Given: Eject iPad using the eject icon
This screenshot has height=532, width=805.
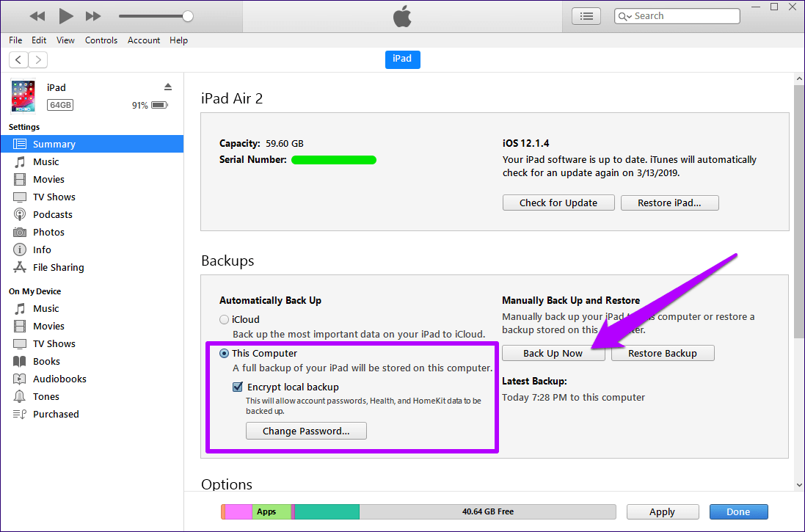Looking at the screenshot, I should tap(168, 87).
